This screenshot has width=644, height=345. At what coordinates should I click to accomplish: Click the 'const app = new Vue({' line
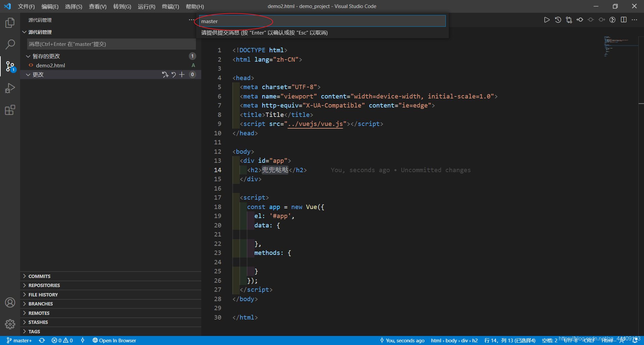(x=286, y=207)
